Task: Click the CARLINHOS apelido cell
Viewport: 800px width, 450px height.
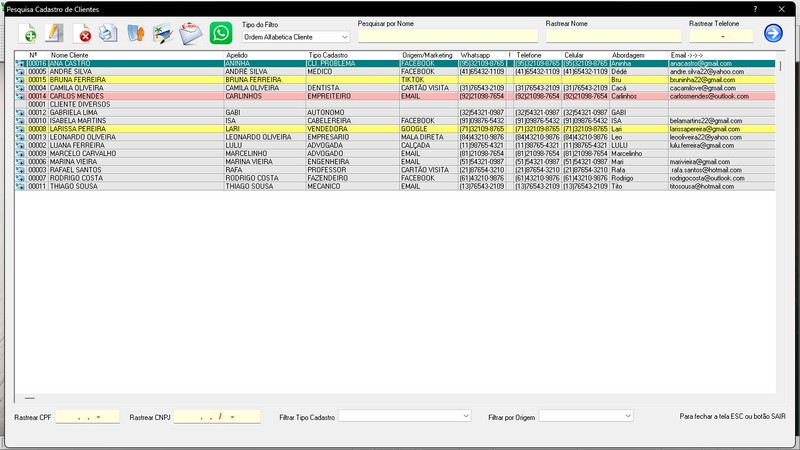Action: tap(243, 96)
